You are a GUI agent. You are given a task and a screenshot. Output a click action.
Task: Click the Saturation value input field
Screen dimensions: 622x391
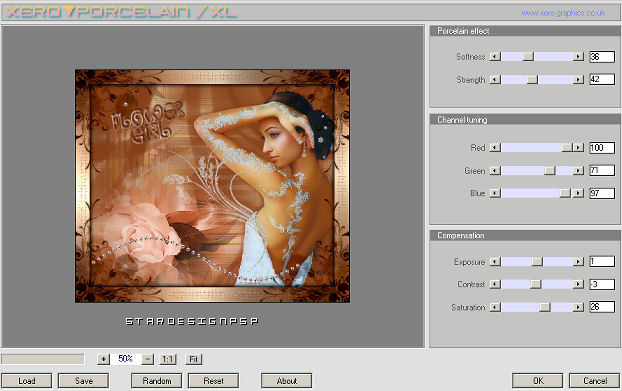click(x=602, y=307)
